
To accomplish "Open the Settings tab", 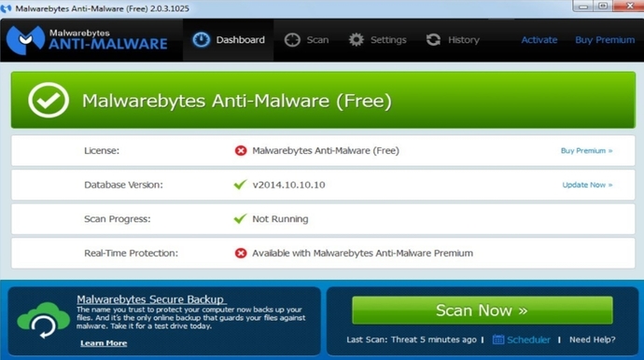I will point(377,40).
